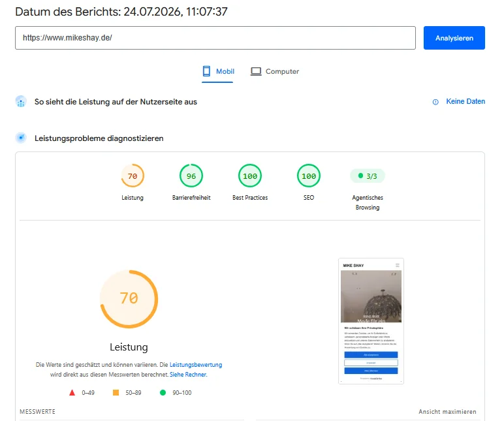Click the field data icon beside Nutzerseite heading

(21, 102)
